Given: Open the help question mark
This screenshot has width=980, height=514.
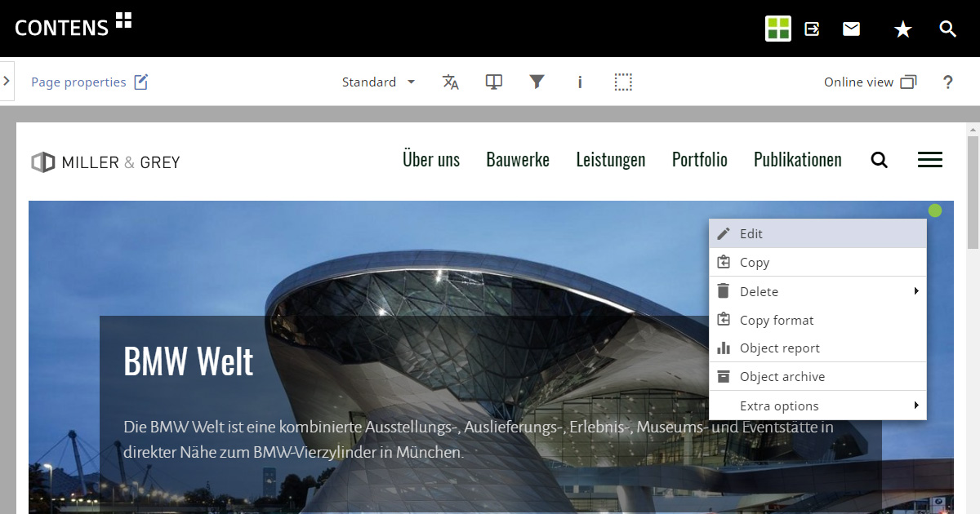Looking at the screenshot, I should coord(948,82).
